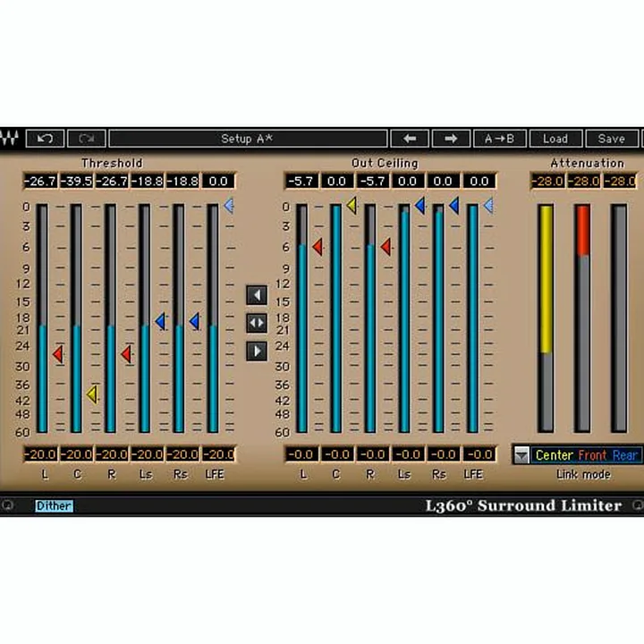Click the L360° Surround Limiter title

[x=523, y=505]
